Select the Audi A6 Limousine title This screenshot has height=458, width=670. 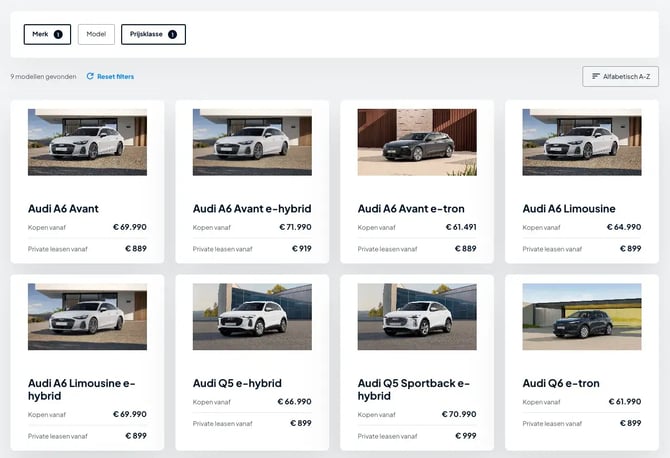[x=569, y=208]
